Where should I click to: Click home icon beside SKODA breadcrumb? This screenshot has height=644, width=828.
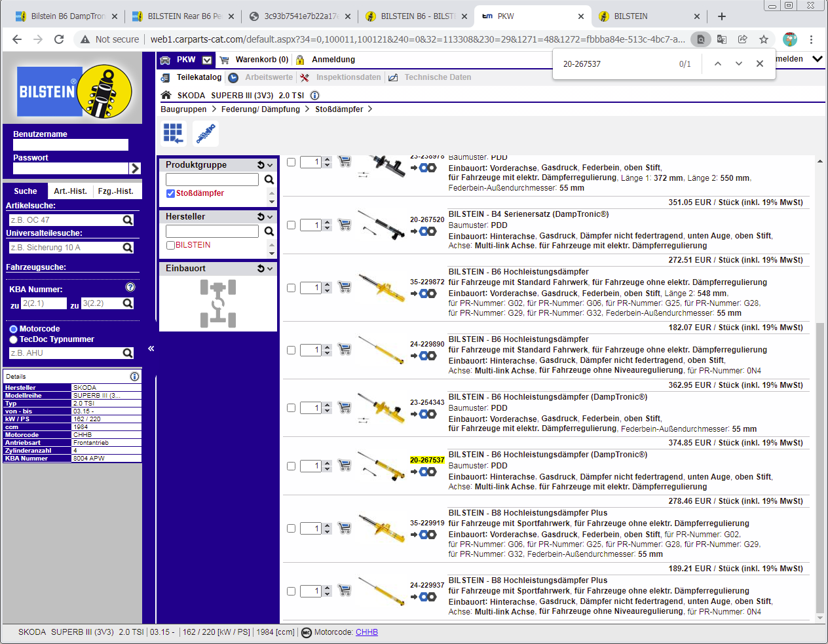pyautogui.click(x=166, y=96)
